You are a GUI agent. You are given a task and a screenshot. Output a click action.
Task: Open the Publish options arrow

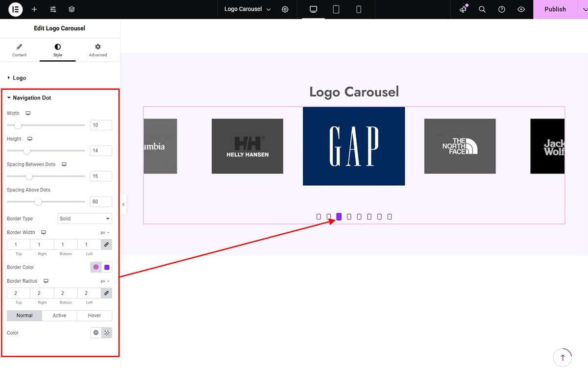(x=583, y=9)
